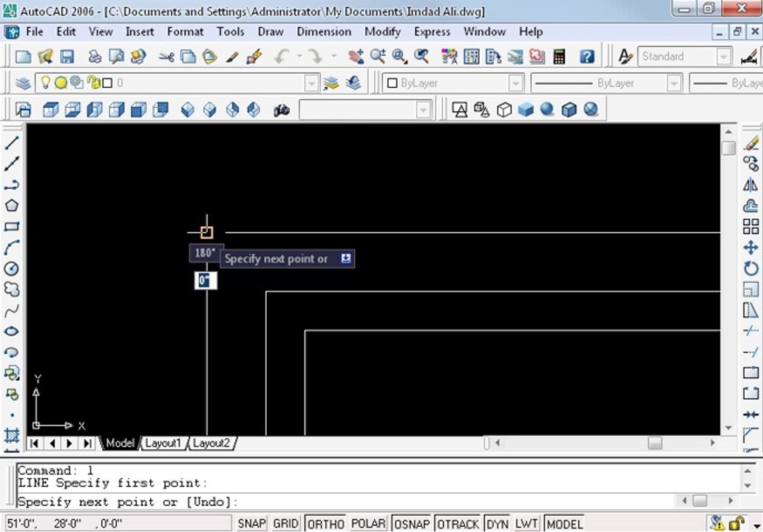Open the Express menu
763x532 pixels.
(x=432, y=32)
